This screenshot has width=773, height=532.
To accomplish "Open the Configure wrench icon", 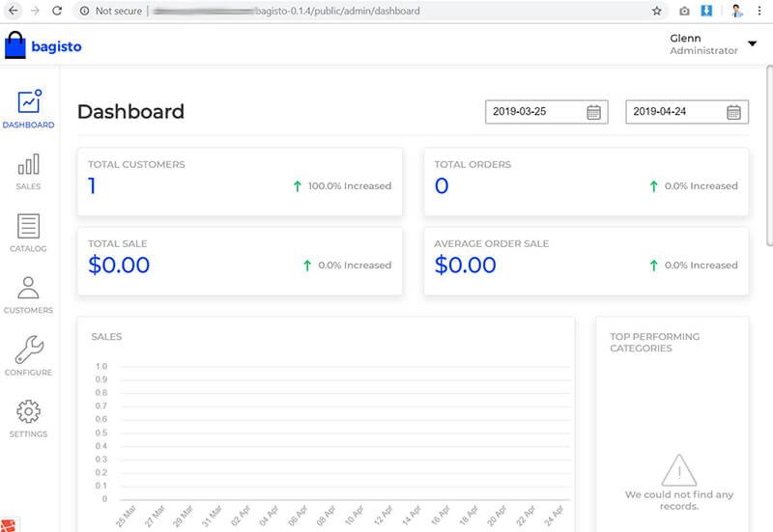I will pos(28,350).
